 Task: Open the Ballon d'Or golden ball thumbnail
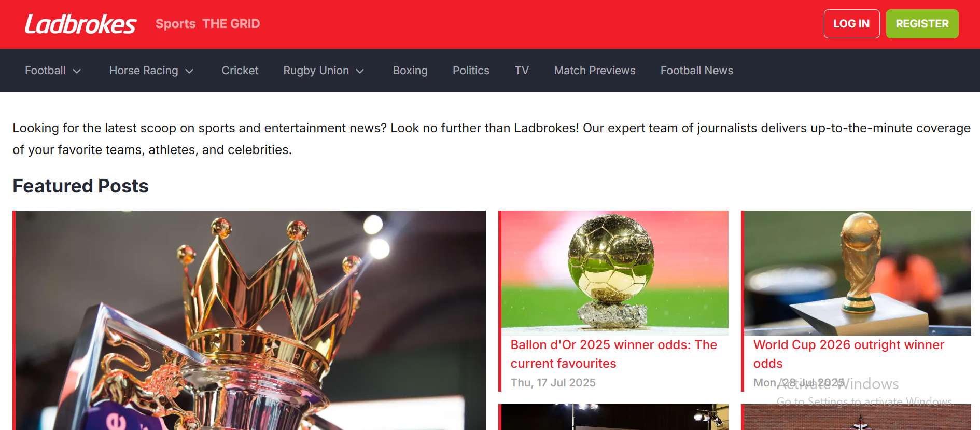[x=615, y=273]
